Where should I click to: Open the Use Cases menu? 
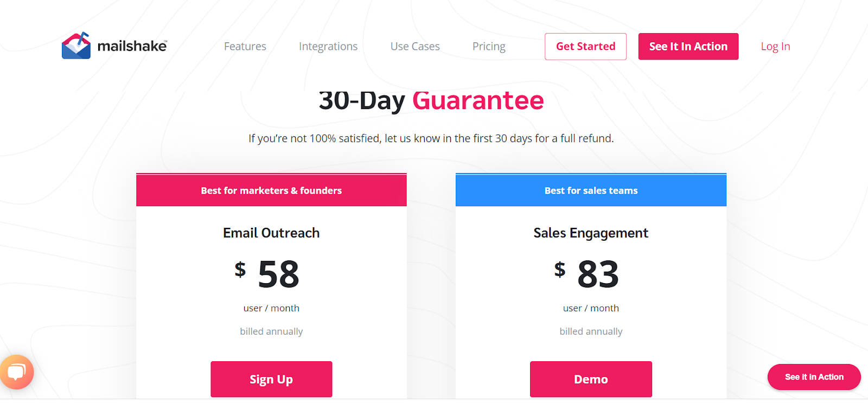click(415, 47)
